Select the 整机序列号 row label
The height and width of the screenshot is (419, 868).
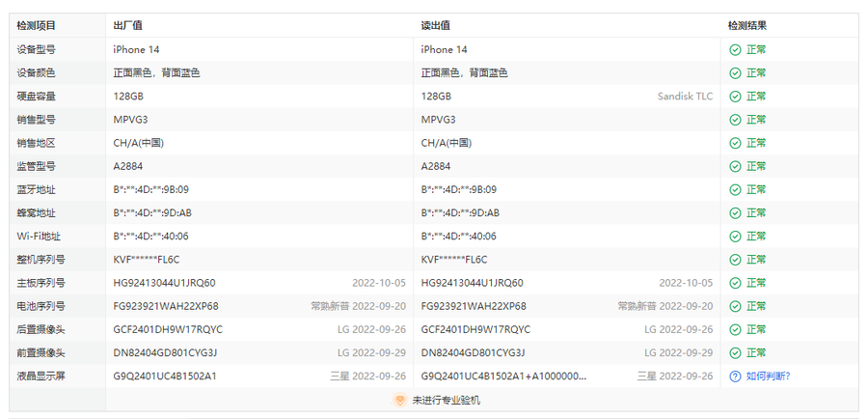coord(41,260)
